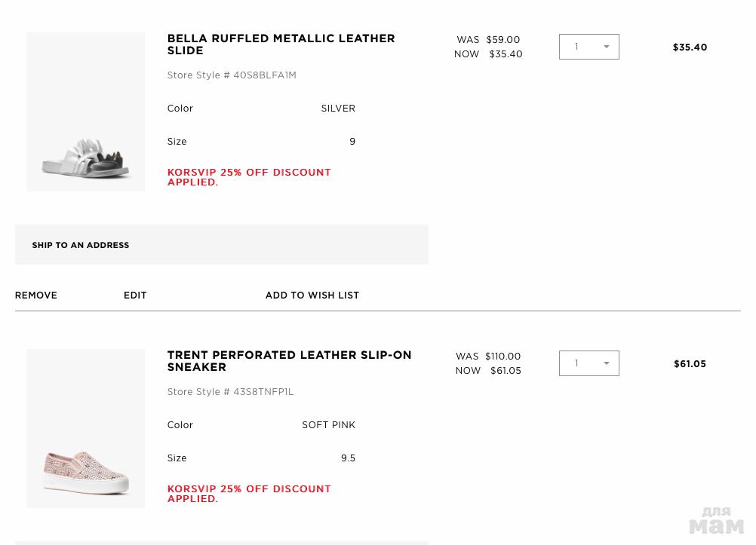This screenshot has height=545, width=756.
Task: Expand the quantity dropdown for the Trent sneaker
Action: pos(589,363)
